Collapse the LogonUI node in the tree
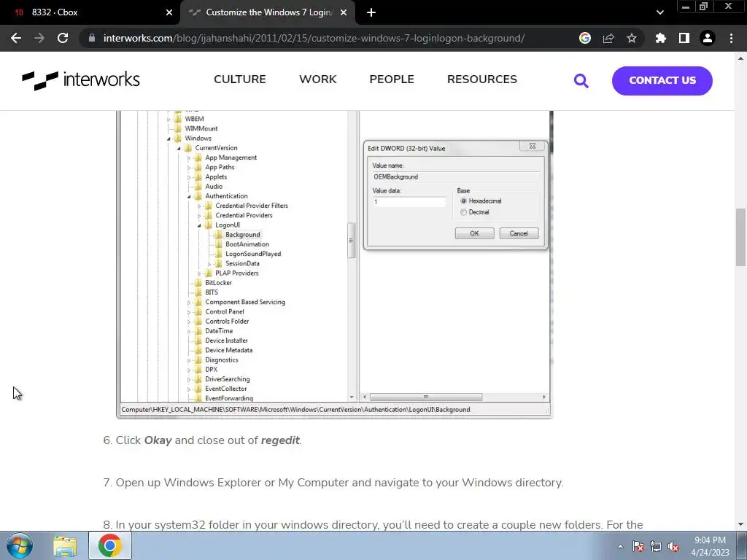This screenshot has width=747, height=560. 200,225
